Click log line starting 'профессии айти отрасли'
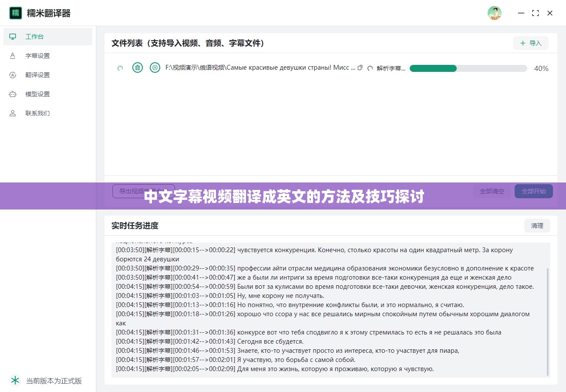Screen dimensions: 566x392 pos(325,268)
